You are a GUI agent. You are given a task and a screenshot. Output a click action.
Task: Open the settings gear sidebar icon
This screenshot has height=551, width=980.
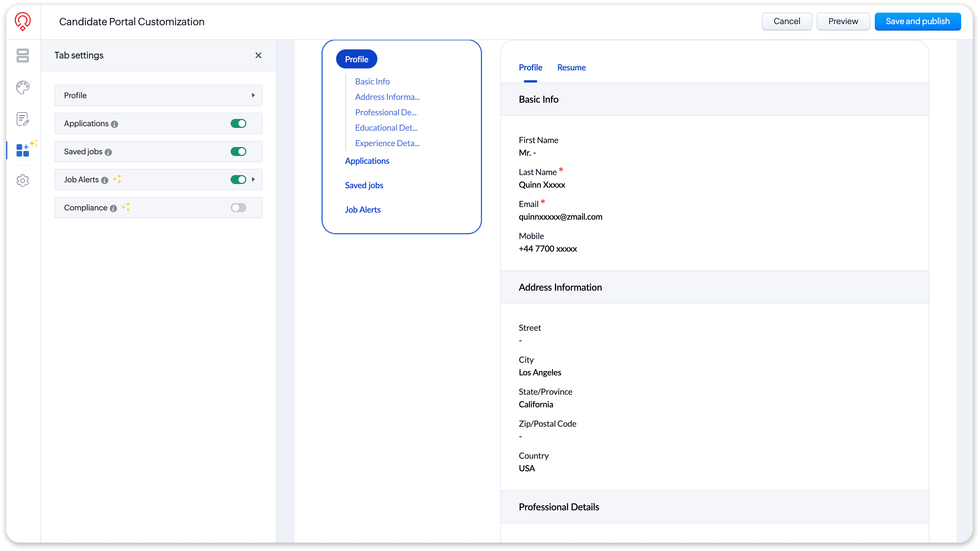pyautogui.click(x=22, y=181)
